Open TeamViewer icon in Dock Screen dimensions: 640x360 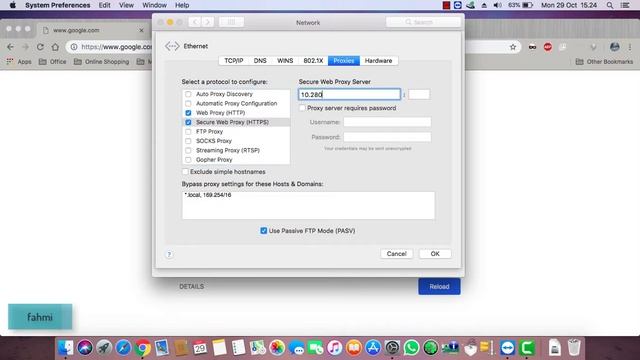click(507, 348)
